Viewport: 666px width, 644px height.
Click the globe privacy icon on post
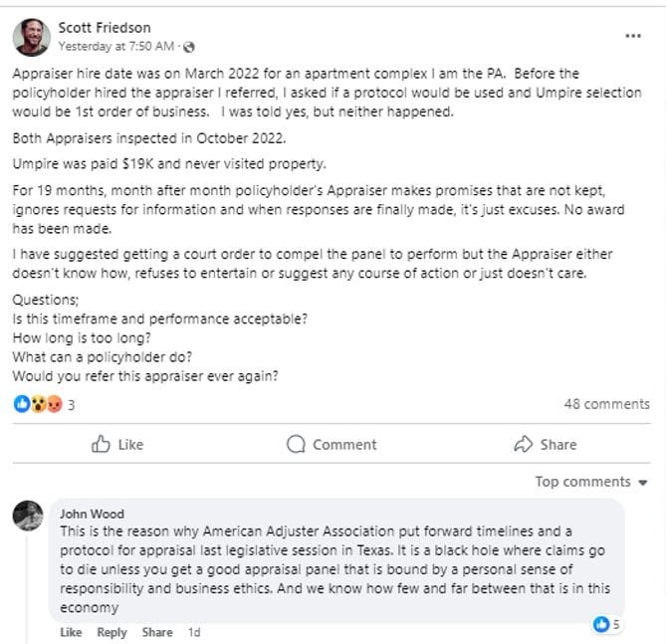pos(190,47)
